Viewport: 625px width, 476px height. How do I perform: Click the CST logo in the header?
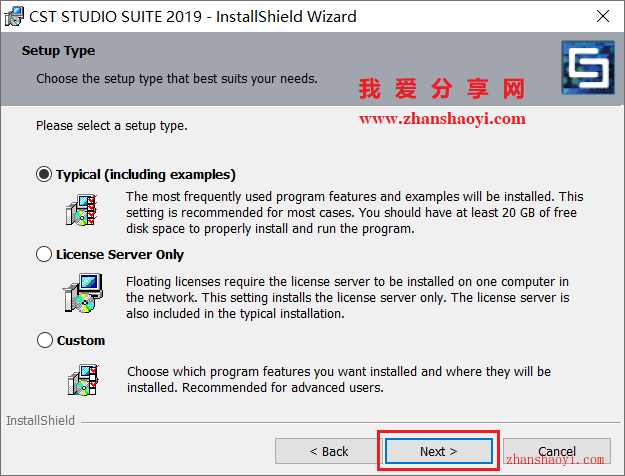point(588,67)
